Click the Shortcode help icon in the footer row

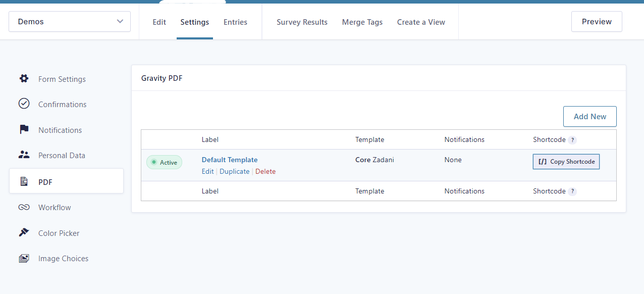pos(572,191)
